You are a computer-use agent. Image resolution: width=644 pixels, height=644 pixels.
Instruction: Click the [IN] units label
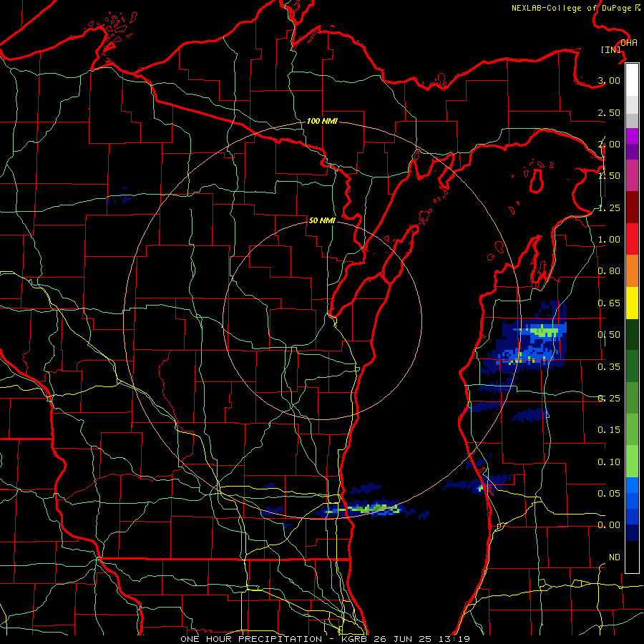point(611,49)
